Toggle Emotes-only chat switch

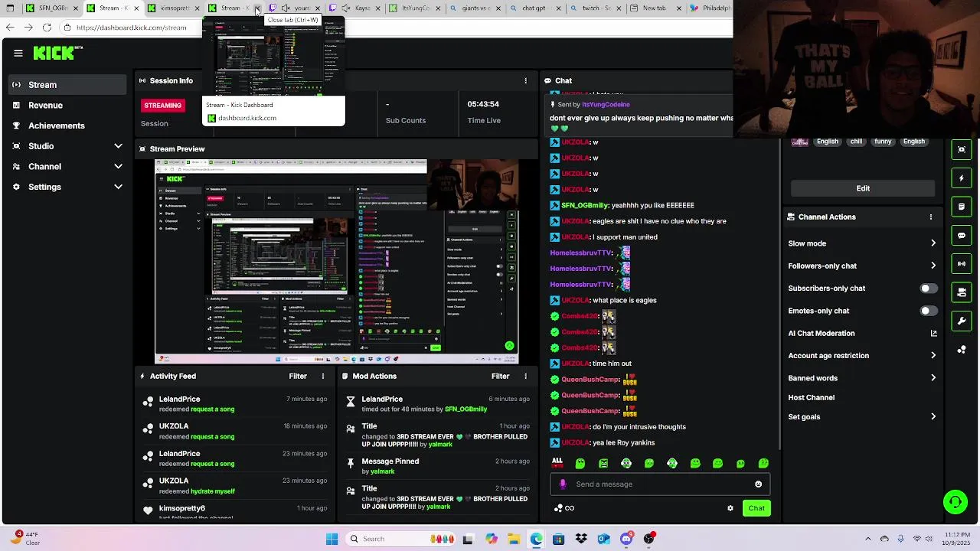point(928,311)
